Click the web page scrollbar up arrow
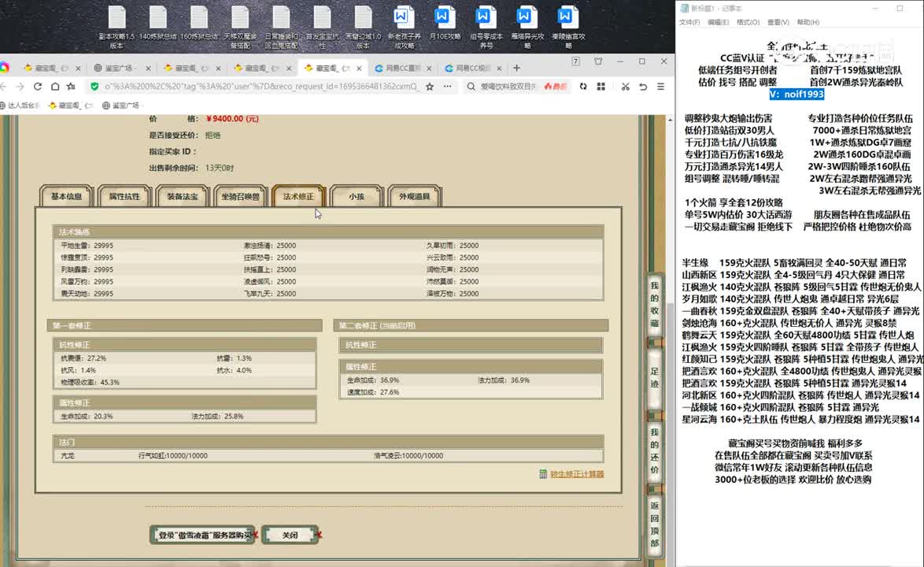Screen dimensions: 924x567 pyautogui.click(x=670, y=120)
